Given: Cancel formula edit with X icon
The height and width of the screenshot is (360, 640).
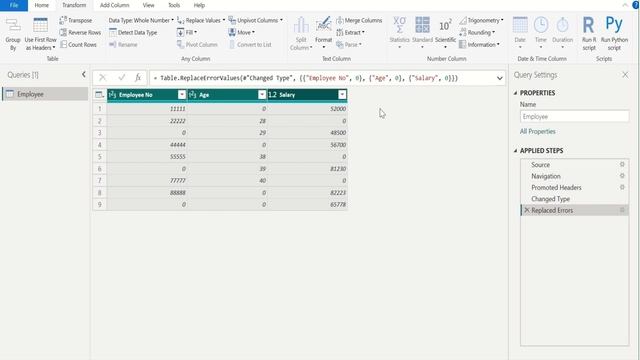Looking at the screenshot, I should [102, 78].
